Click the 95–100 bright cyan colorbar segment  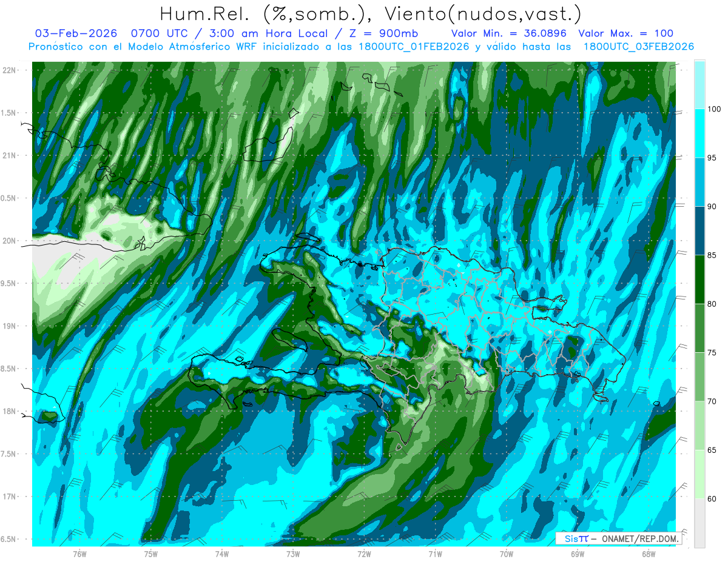pos(699,134)
